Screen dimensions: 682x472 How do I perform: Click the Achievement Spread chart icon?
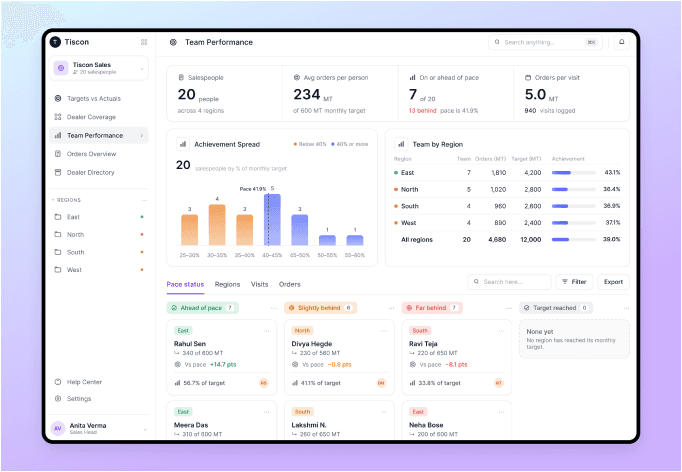coord(183,144)
